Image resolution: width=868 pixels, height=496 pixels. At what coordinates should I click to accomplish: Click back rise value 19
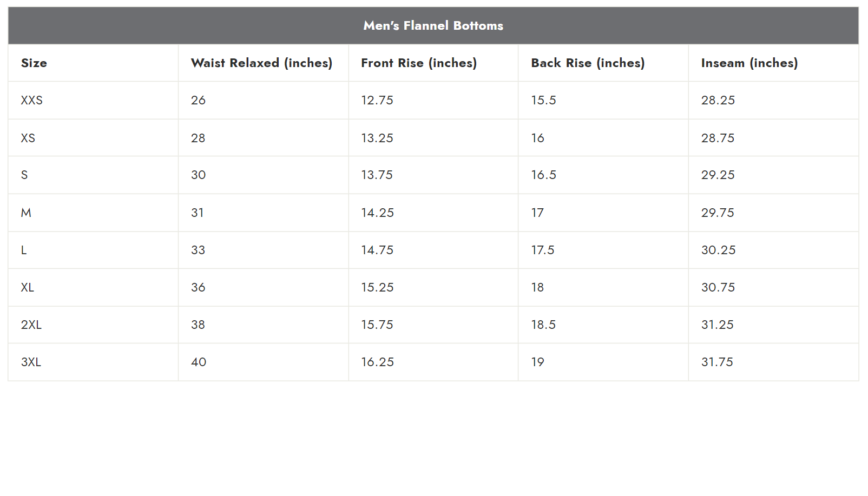pos(537,362)
